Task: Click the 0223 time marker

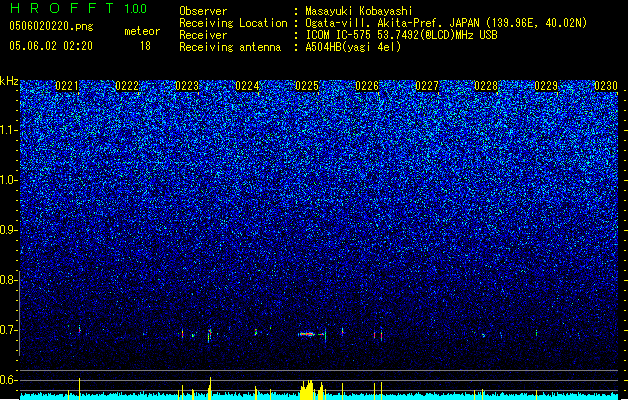Action: [x=187, y=86]
